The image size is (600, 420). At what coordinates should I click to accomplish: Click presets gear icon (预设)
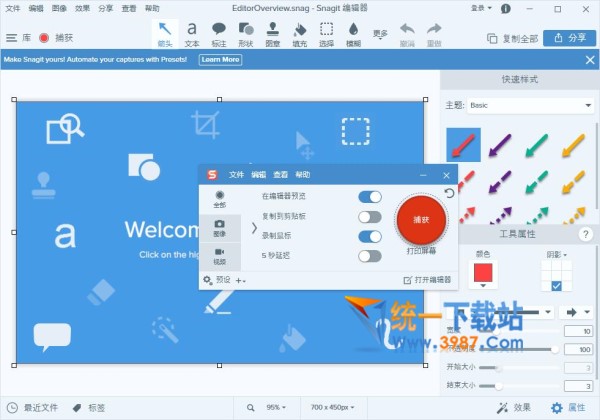(x=207, y=280)
